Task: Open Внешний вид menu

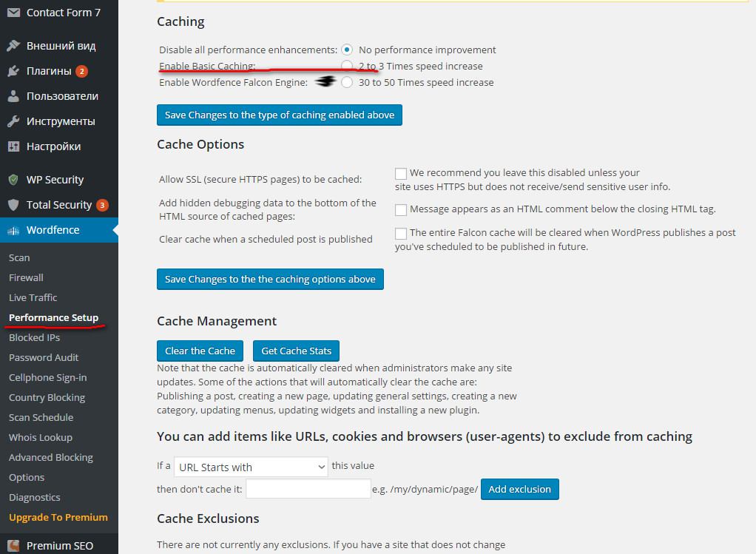Action: point(59,46)
